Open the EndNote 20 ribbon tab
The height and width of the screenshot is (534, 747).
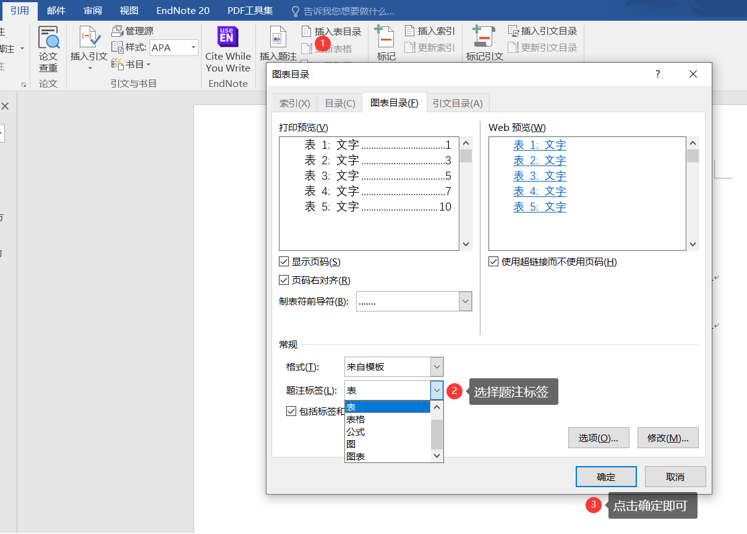tap(183, 10)
